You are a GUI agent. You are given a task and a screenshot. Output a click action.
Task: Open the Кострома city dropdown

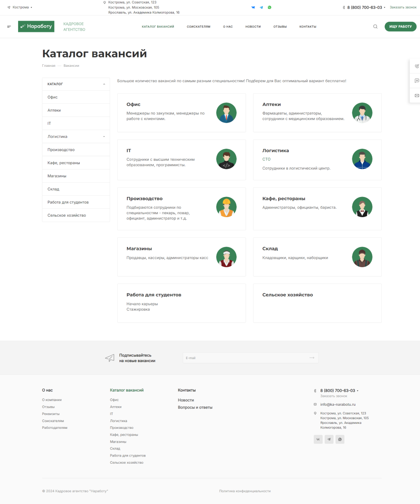tap(20, 7)
